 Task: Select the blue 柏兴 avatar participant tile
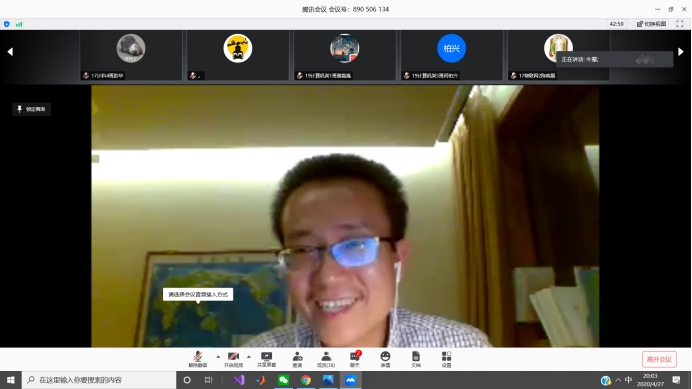(451, 55)
